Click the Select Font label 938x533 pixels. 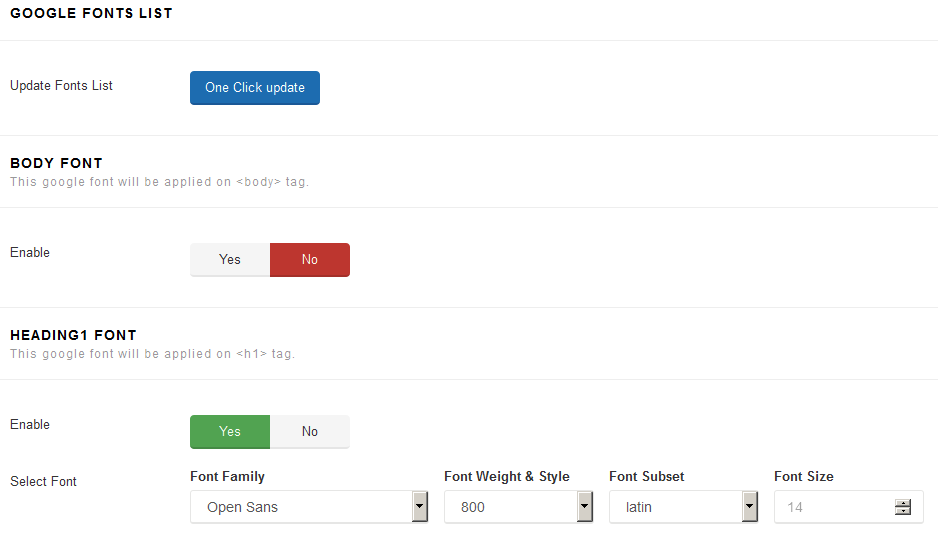[x=43, y=482]
